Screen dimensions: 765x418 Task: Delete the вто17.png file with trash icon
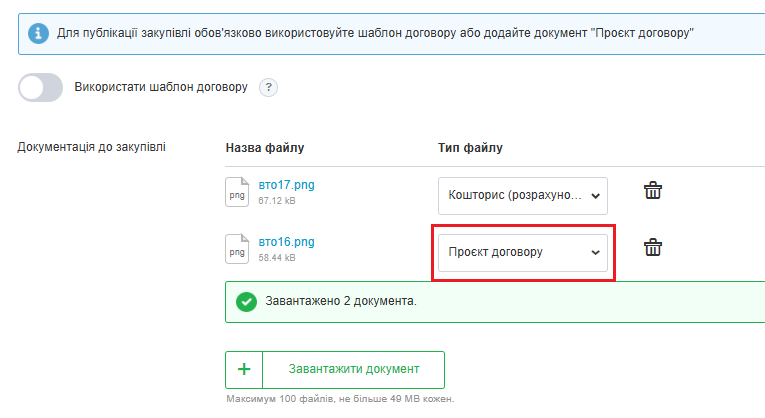point(652,191)
